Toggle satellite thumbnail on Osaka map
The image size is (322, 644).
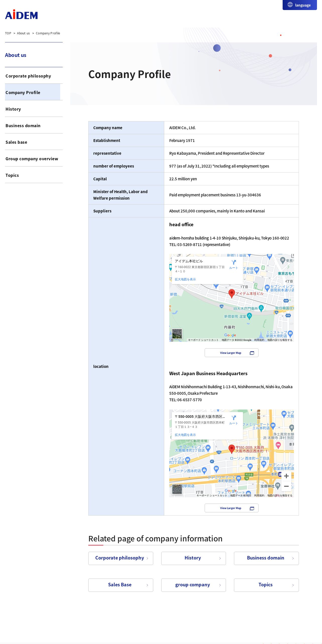tap(177, 489)
